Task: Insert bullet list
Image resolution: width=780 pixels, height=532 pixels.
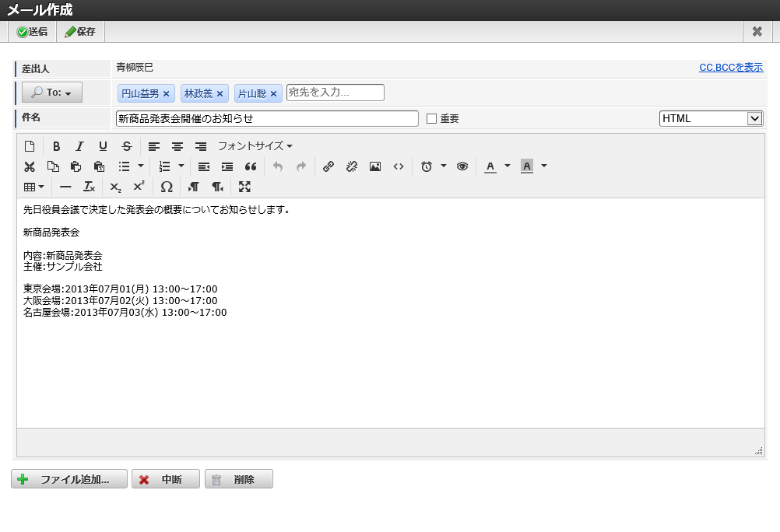Action: (x=125, y=166)
